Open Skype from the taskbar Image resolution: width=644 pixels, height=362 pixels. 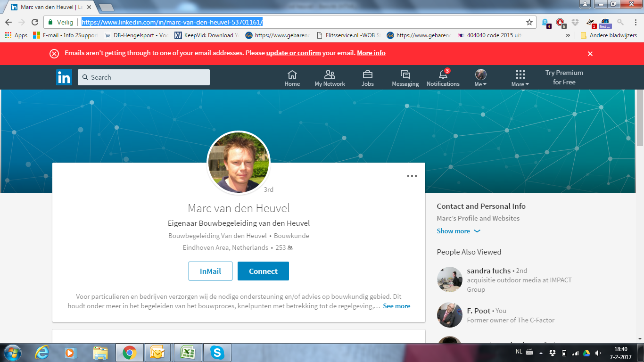click(x=217, y=353)
